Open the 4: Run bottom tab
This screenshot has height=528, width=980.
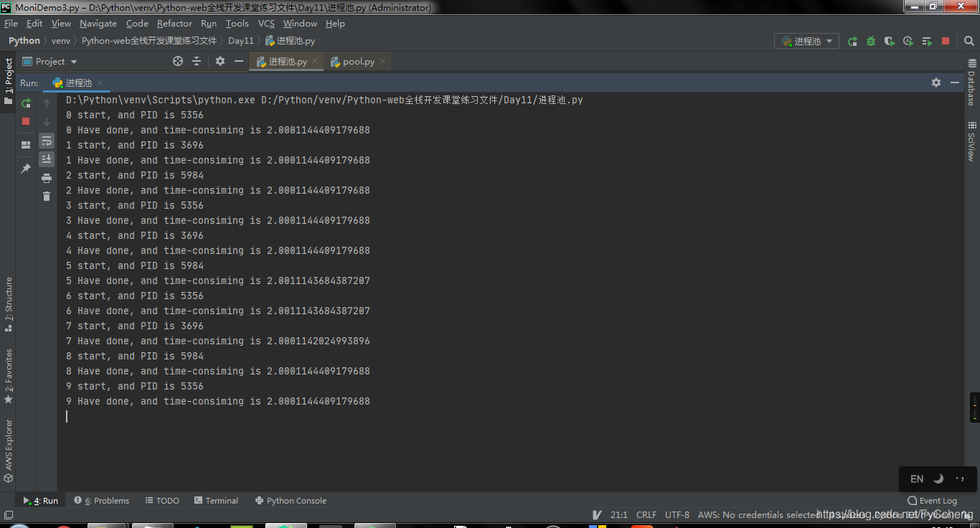point(41,501)
